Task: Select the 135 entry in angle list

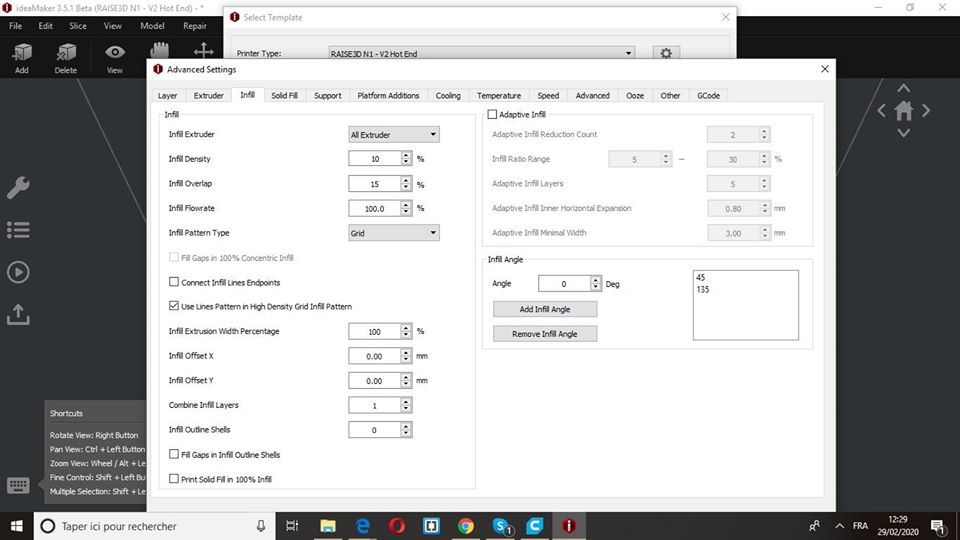Action: click(702, 290)
